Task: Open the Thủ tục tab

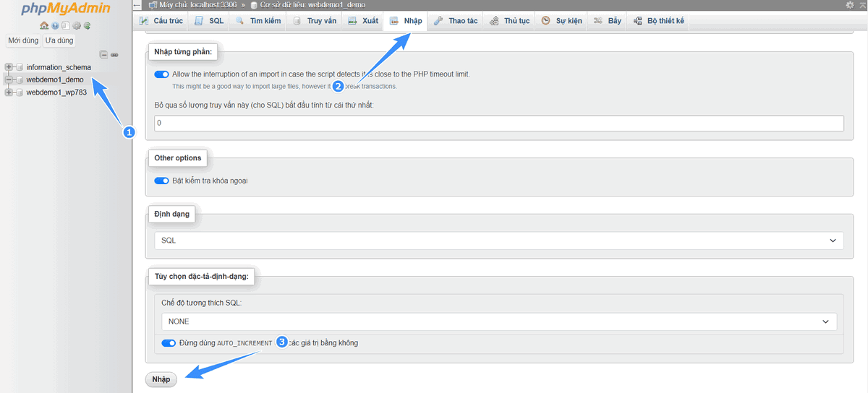Action: (x=510, y=21)
